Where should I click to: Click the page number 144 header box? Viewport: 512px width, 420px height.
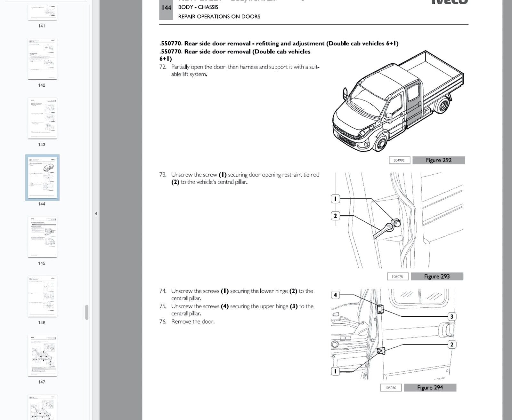tap(166, 8)
